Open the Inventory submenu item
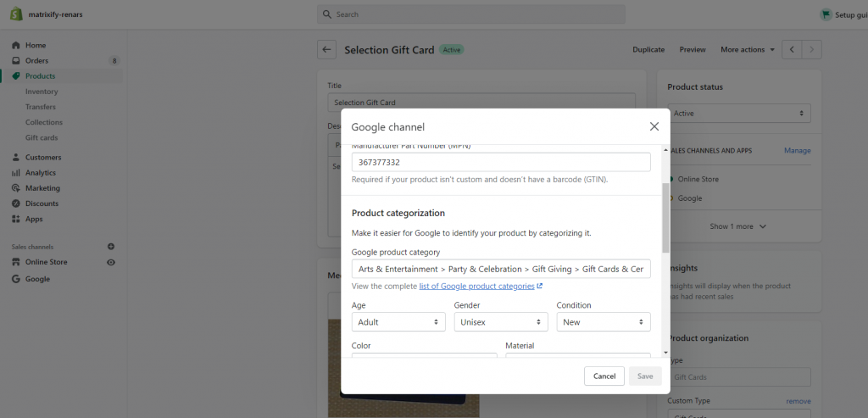Viewport: 868px width, 418px height. coord(42,92)
